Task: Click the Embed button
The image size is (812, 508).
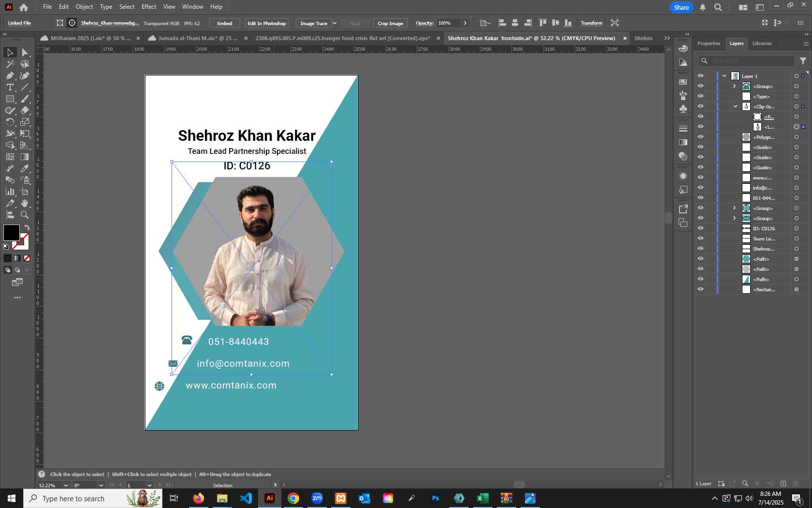Action: [225, 23]
